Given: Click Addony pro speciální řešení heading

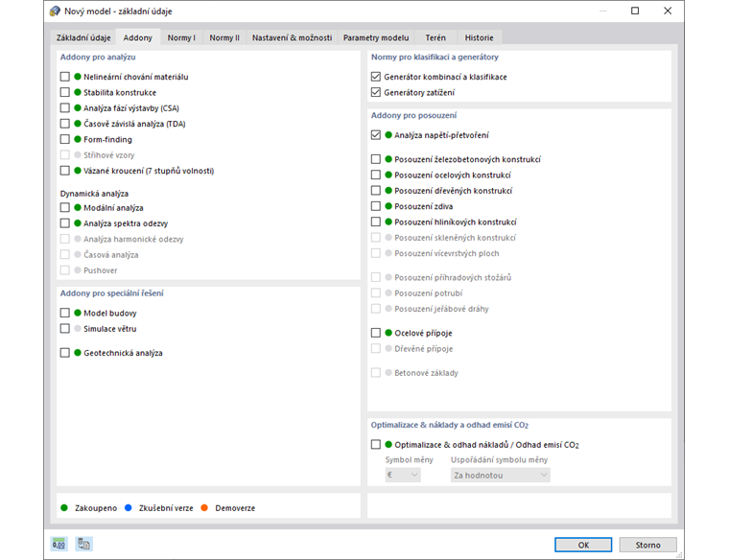Looking at the screenshot, I should [x=111, y=293].
